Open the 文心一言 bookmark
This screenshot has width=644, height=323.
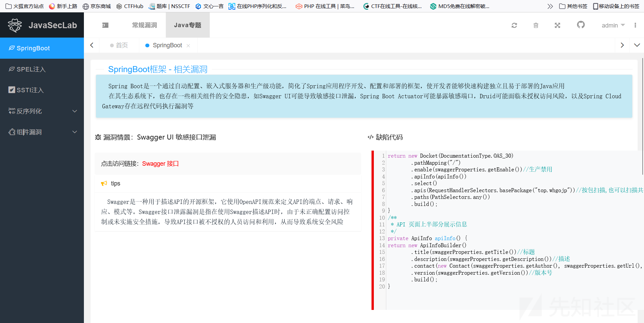point(210,6)
